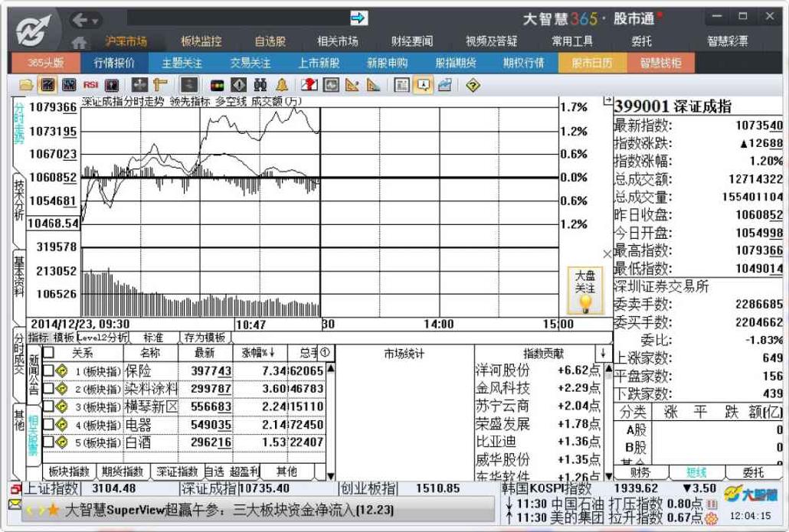Click the four-arrow move toolbar icon
This screenshot has height=532, width=789.
(x=139, y=85)
